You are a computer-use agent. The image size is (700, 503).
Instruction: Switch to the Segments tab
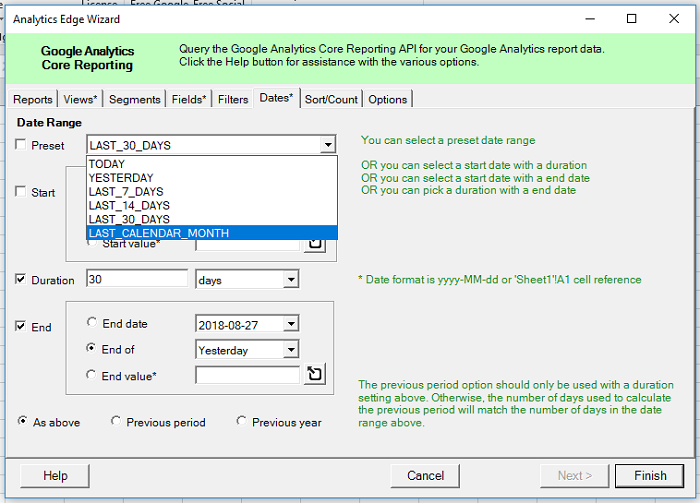point(134,99)
